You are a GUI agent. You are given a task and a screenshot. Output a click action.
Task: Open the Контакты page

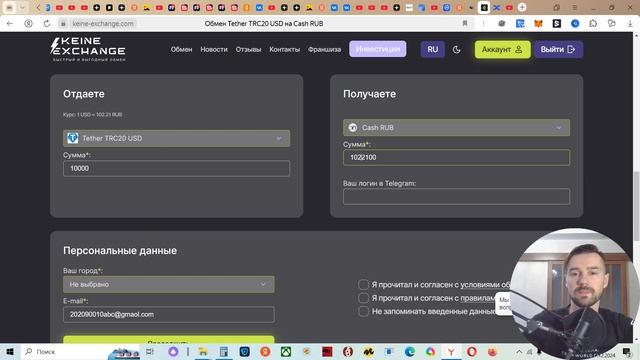click(x=284, y=49)
